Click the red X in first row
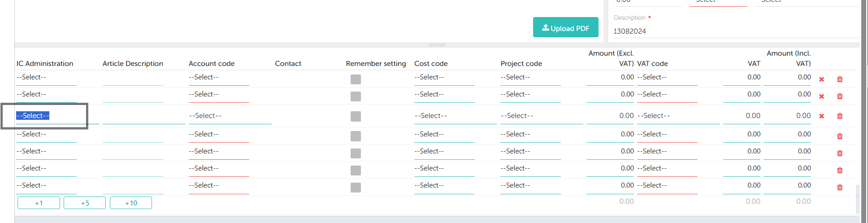 (x=822, y=79)
